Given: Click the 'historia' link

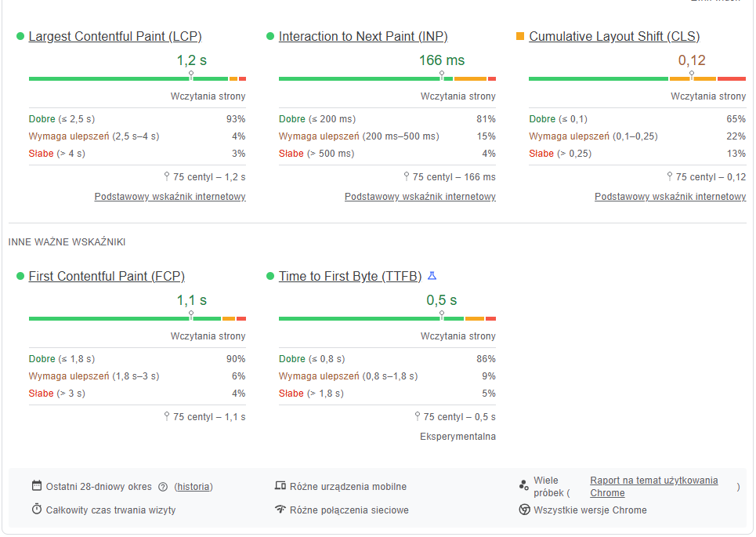Looking at the screenshot, I should [x=194, y=487].
